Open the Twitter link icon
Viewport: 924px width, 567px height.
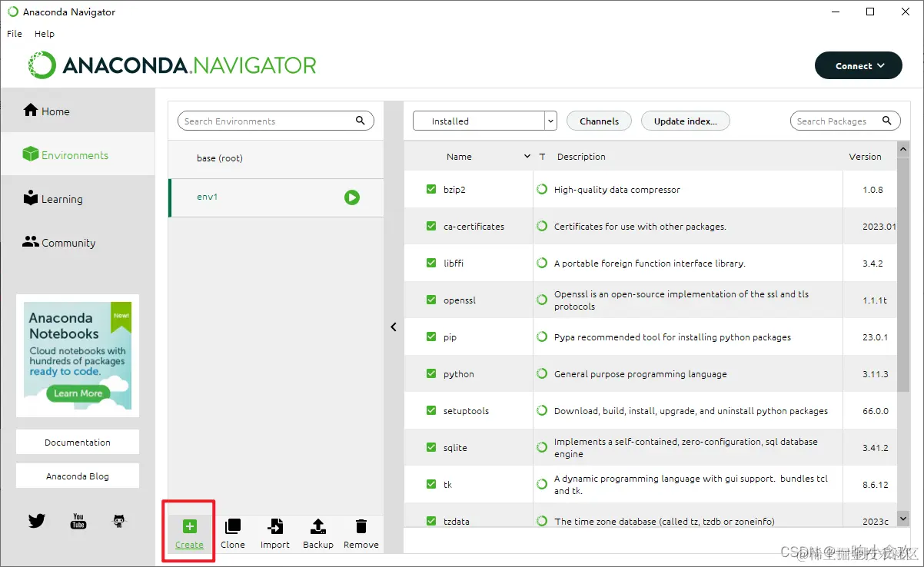click(x=37, y=521)
